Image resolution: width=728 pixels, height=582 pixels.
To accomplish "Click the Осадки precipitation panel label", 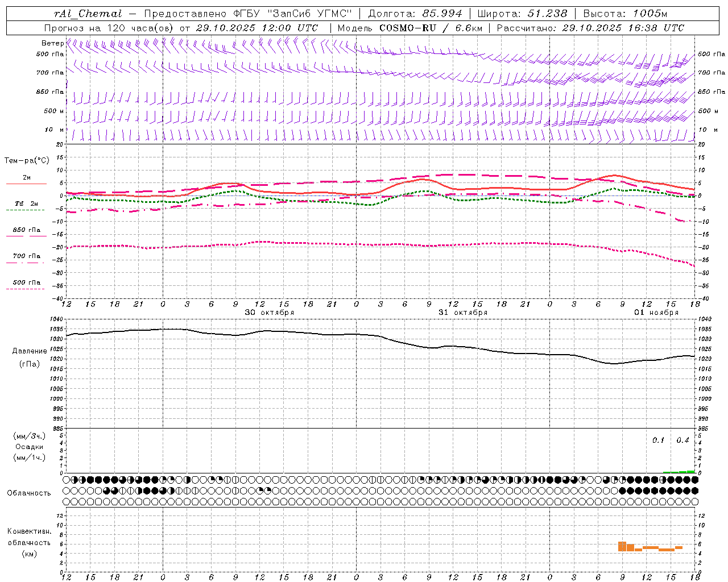I will point(30,447).
